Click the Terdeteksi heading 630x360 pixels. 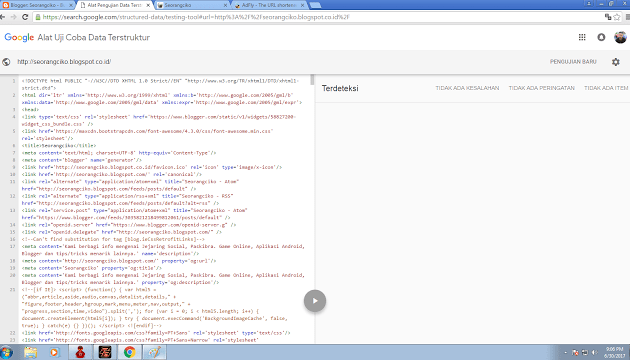[x=340, y=88]
